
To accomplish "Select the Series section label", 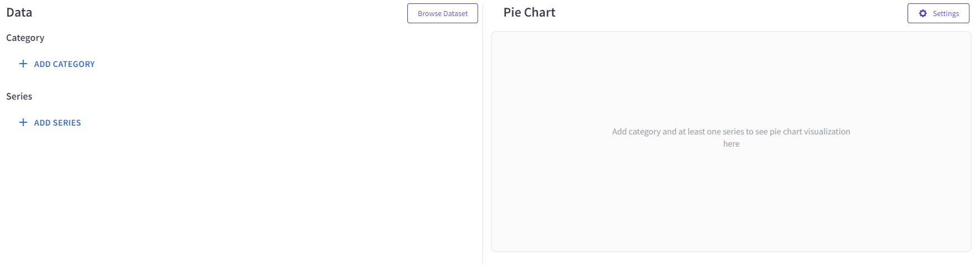I will [x=19, y=96].
